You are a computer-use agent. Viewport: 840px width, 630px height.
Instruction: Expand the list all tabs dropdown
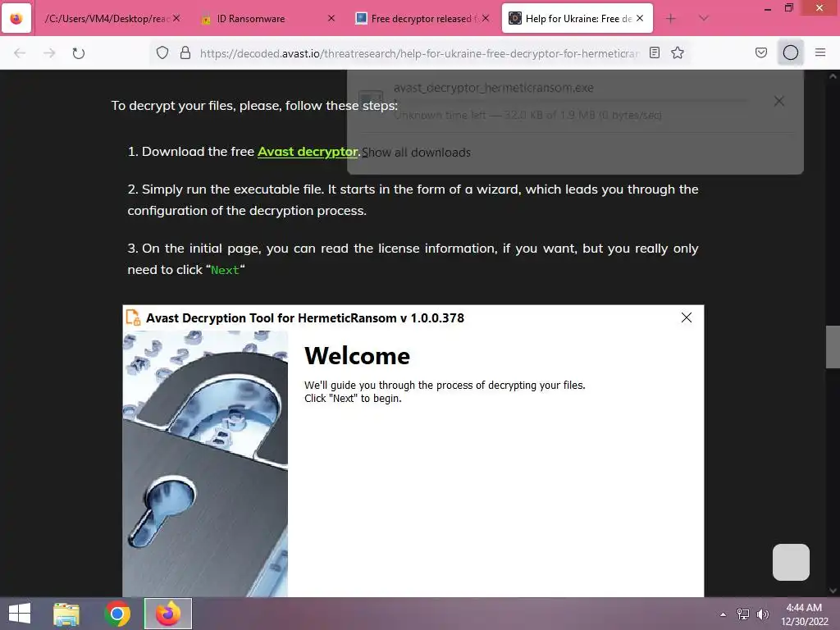tap(704, 19)
